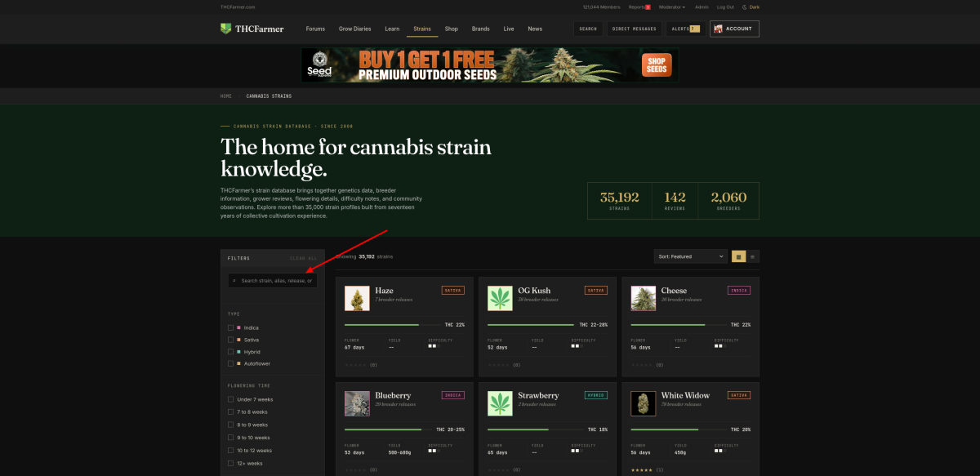Click the Log Out link

pos(725,7)
